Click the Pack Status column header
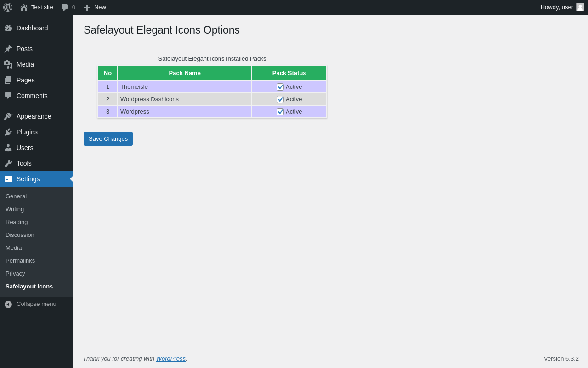Viewport: 588px width, 368px height. click(x=289, y=73)
